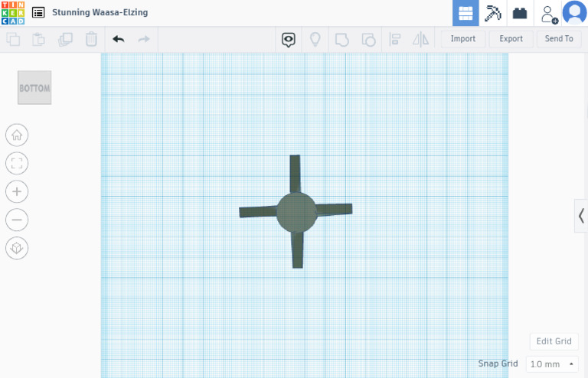The width and height of the screenshot is (588, 378).
Task: Open the Send To menu
Action: click(559, 38)
